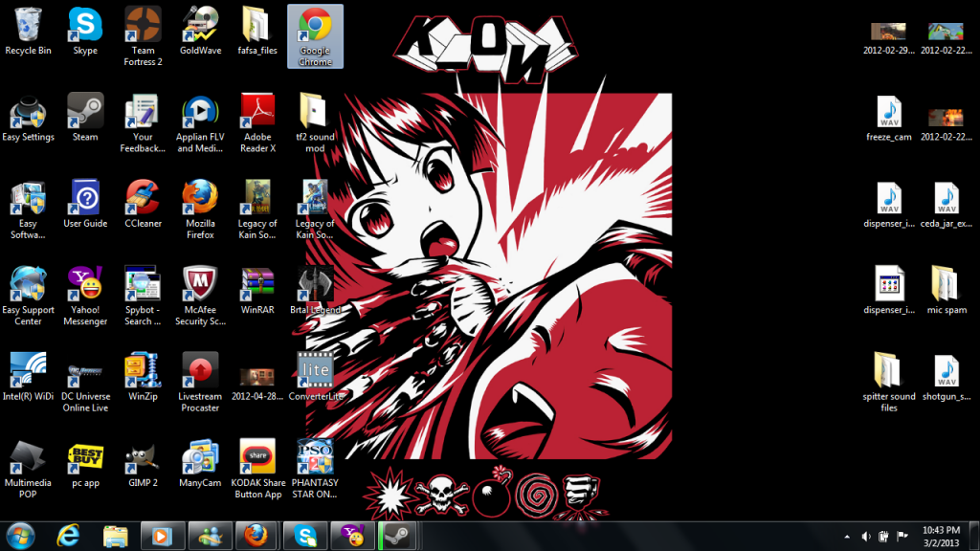Select the Spybot Search shortcut
The width and height of the screenshot is (980, 551).
point(143,297)
